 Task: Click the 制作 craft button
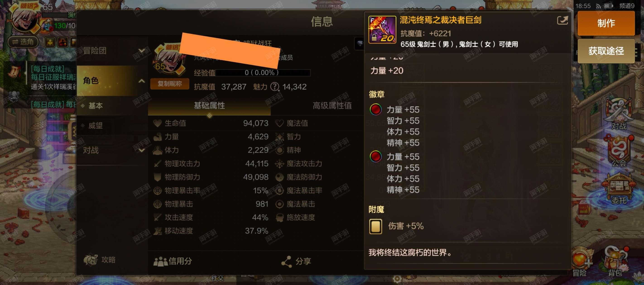[606, 23]
